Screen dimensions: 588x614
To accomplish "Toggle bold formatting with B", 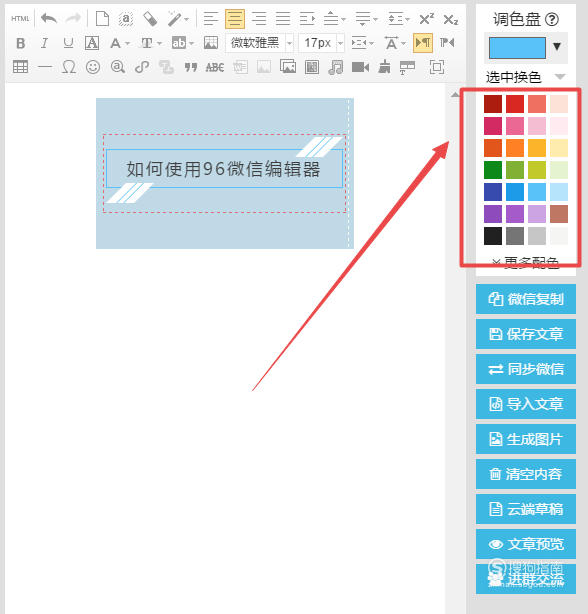I will (x=21, y=43).
